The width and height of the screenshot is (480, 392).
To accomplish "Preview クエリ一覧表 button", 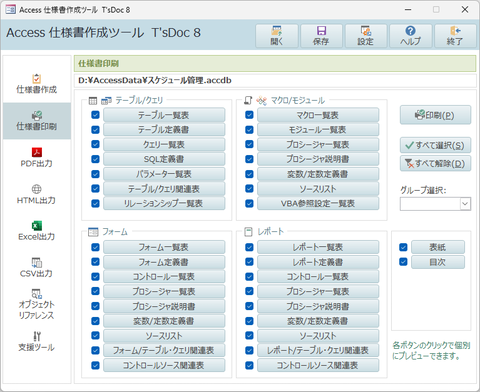I will point(164,144).
